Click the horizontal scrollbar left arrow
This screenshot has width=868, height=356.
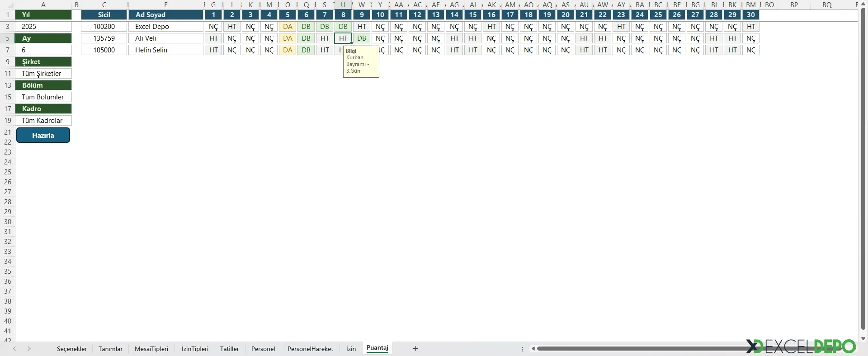533,348
